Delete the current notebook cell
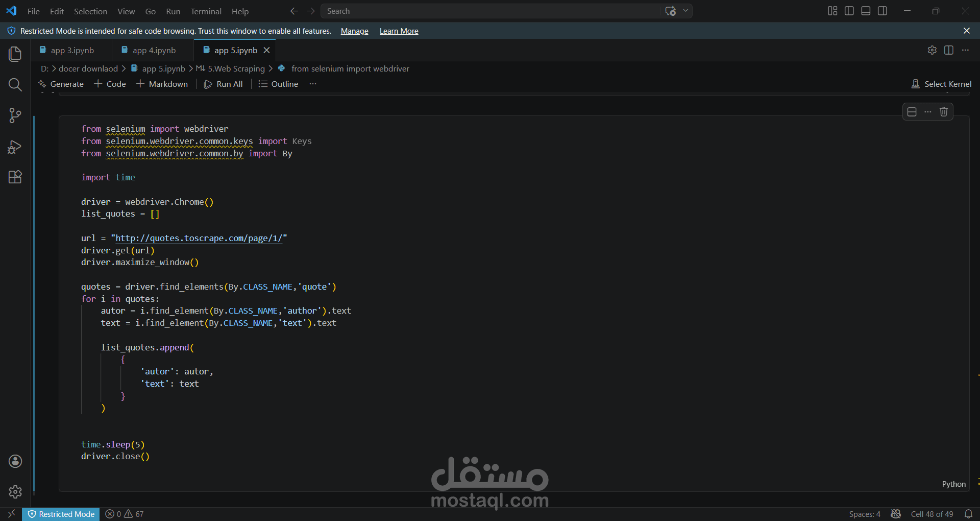The height and width of the screenshot is (521, 980). (x=944, y=112)
